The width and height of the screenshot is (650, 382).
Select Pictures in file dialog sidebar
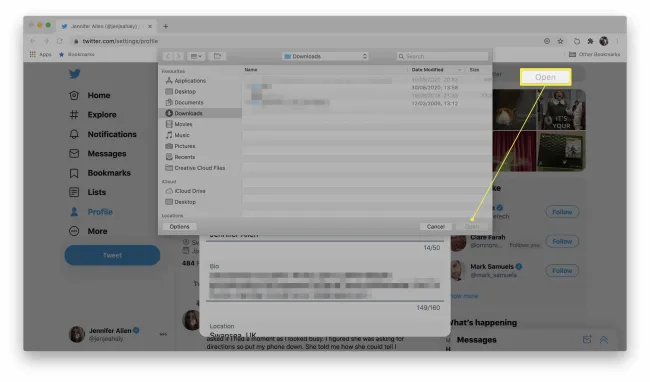click(x=180, y=146)
